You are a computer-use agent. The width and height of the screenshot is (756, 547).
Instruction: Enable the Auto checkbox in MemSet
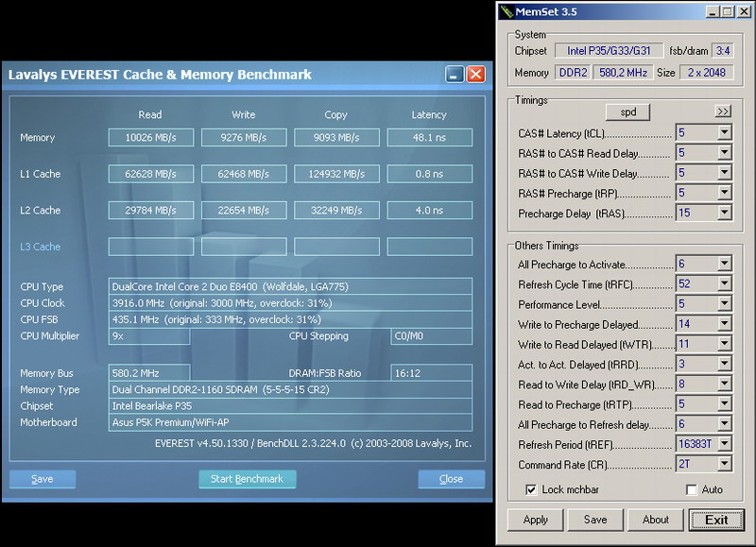tap(692, 490)
